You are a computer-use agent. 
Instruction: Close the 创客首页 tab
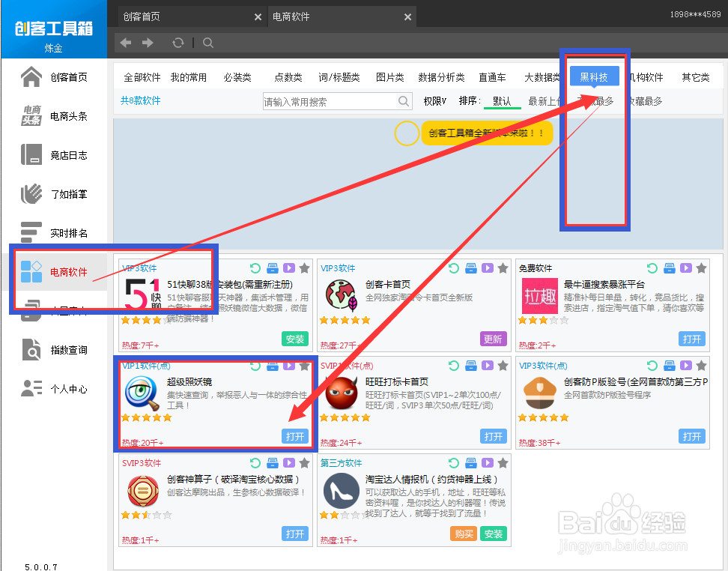258,17
